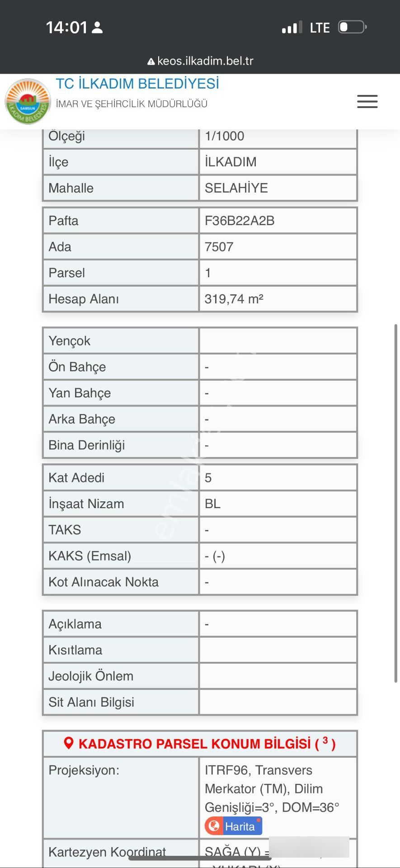Image resolution: width=400 pixels, height=868 pixels.
Task: Open the hamburger navigation menu
Action: click(367, 102)
